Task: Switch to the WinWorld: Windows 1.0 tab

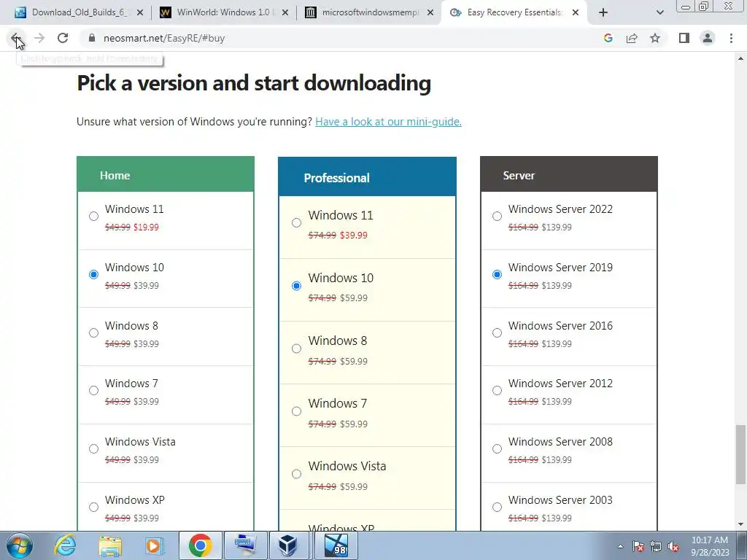Action: [224, 13]
